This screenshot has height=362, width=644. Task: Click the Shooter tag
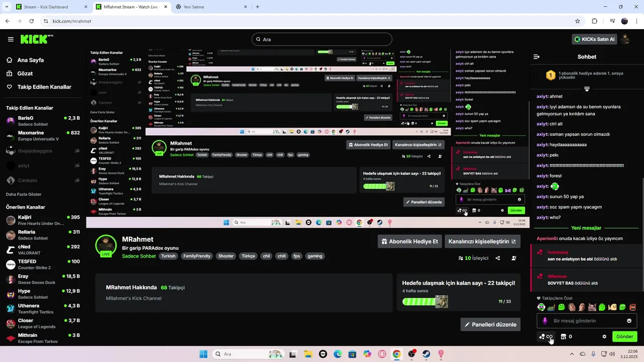(x=226, y=256)
